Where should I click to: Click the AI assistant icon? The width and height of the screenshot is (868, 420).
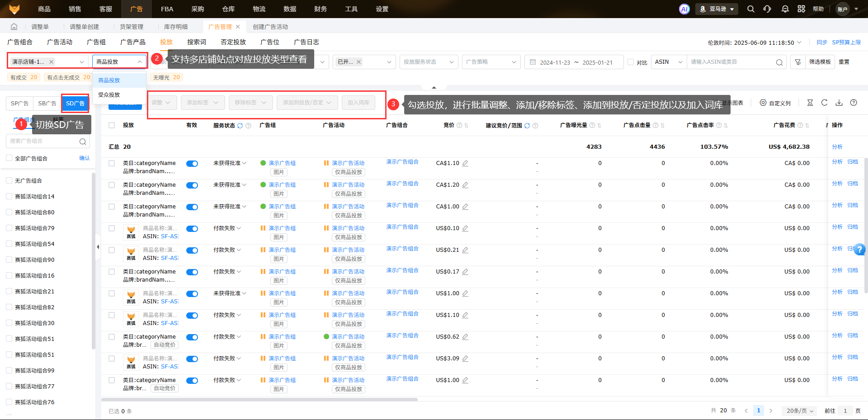coord(684,9)
